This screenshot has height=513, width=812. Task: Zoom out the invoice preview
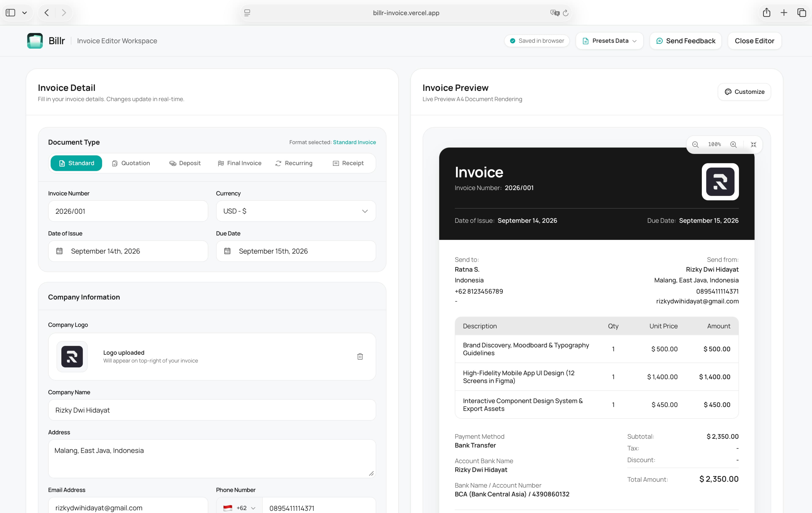click(695, 145)
